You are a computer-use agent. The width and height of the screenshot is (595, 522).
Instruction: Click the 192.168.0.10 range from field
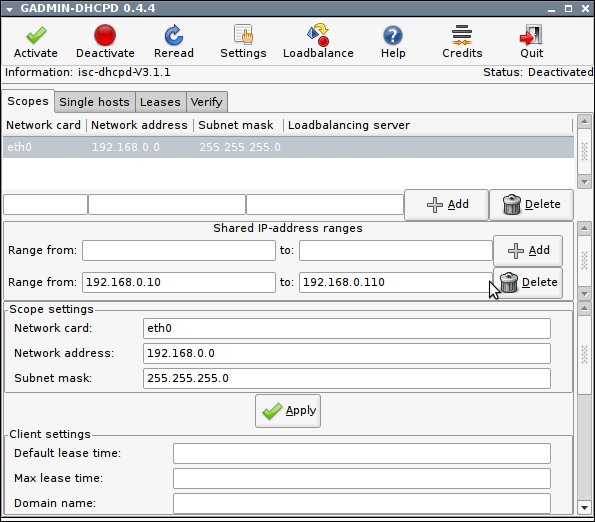(x=179, y=282)
